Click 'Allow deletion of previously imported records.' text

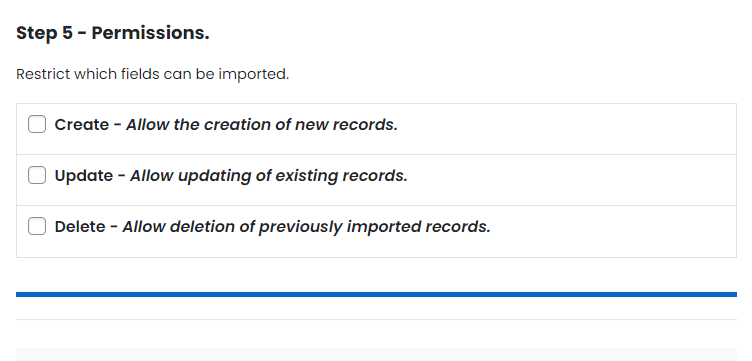[306, 227]
